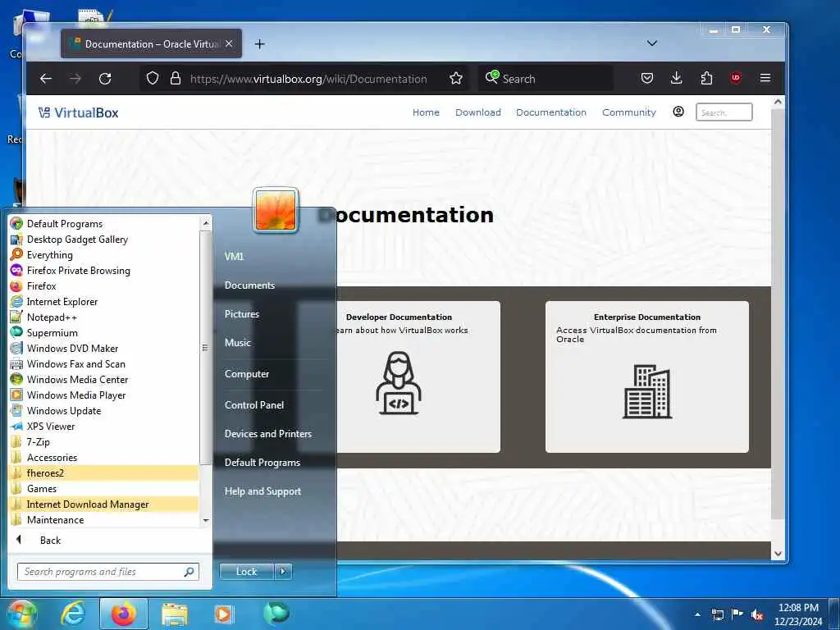This screenshot has width=840, height=630.
Task: Open Windows Update
Action: click(104, 411)
